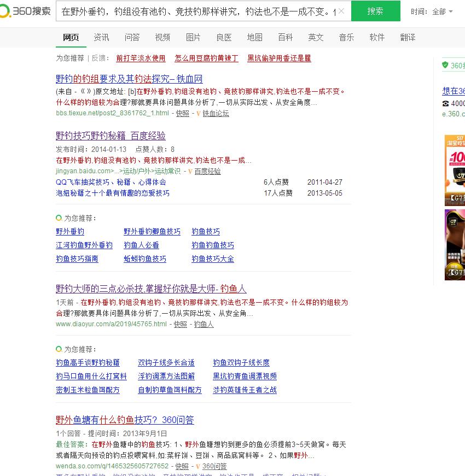Click the 百度经验 source link

click(207, 171)
